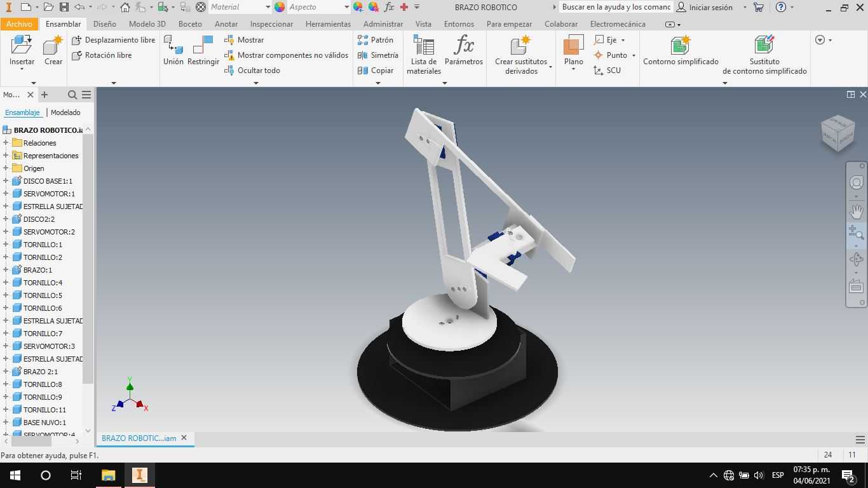Image resolution: width=868 pixels, height=488 pixels.
Task: Select Desplazamiento libre tool
Action: pos(113,39)
